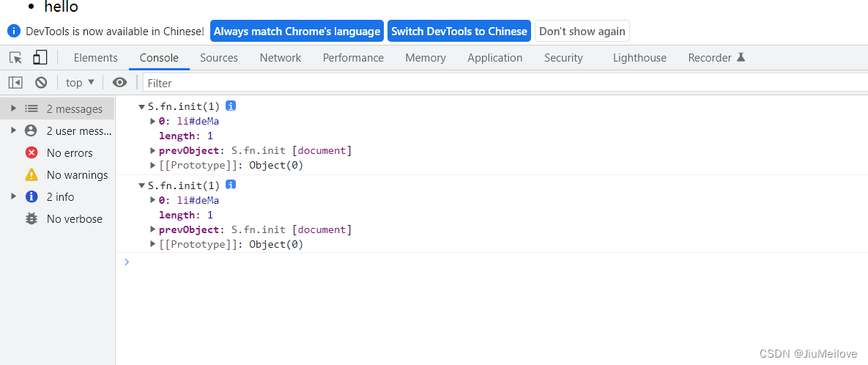Toggle the device toolbar icon

pos(40,58)
